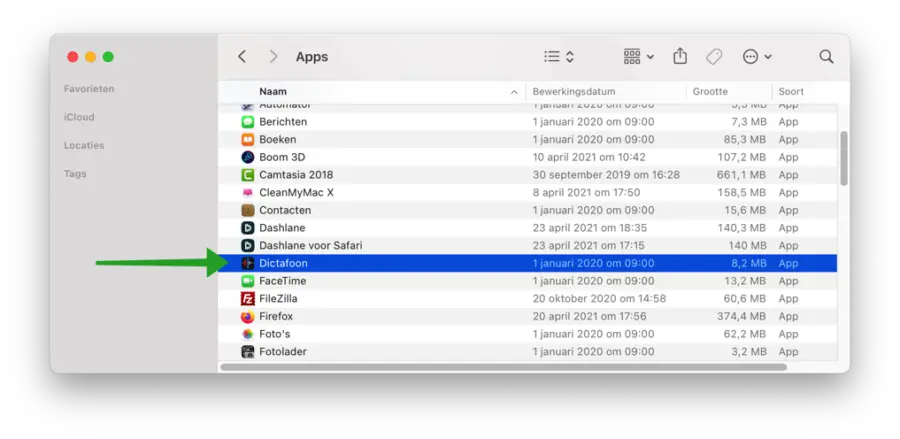
Task: Zoom the window with green button
Action: click(108, 57)
